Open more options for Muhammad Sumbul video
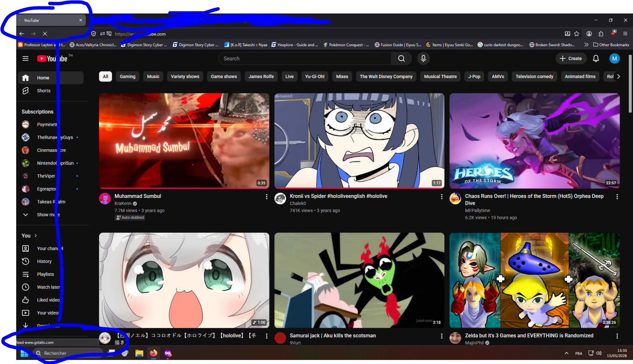Viewport: 633px width, 364px height. tap(266, 197)
